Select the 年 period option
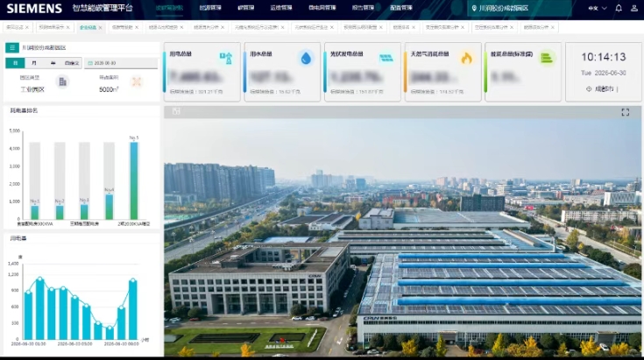644x360 pixels. click(x=53, y=63)
